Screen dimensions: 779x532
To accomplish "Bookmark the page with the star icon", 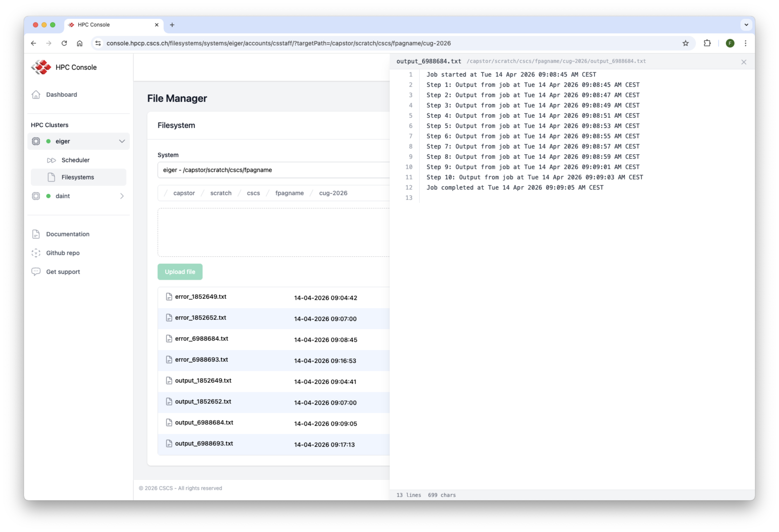I will point(685,43).
